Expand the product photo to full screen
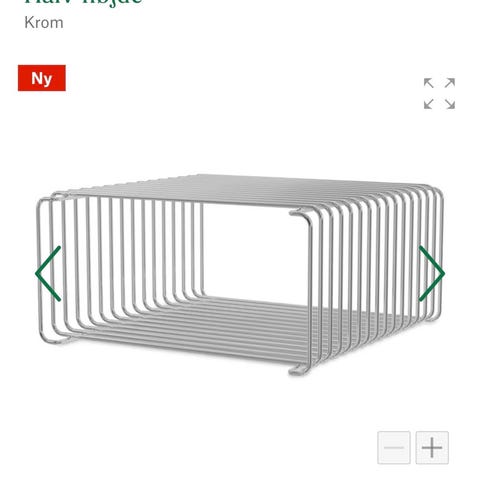 pyautogui.click(x=439, y=94)
